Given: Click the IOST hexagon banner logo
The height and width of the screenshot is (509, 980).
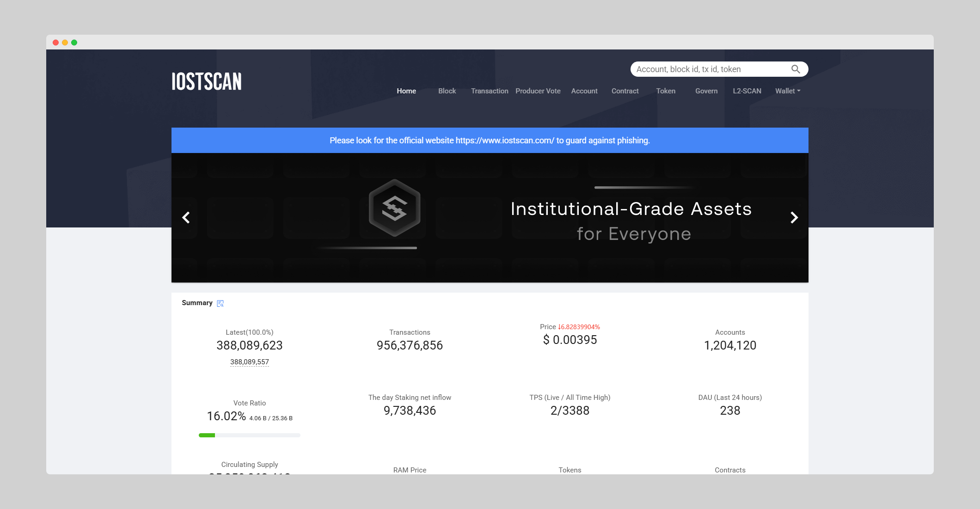Looking at the screenshot, I should [394, 208].
